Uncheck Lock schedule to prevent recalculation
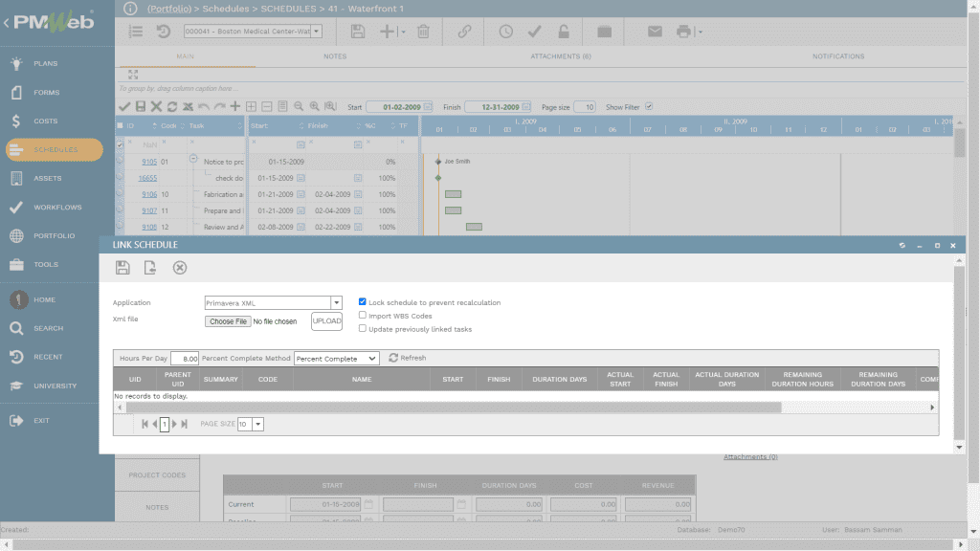Viewport: 980px width, 551px height. (x=363, y=302)
